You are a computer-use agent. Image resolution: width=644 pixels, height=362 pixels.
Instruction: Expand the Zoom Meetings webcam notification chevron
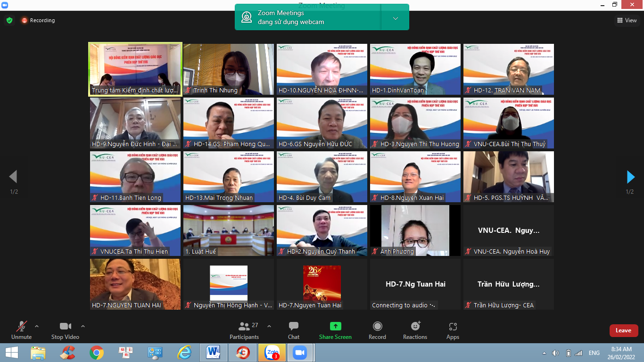[x=395, y=18]
